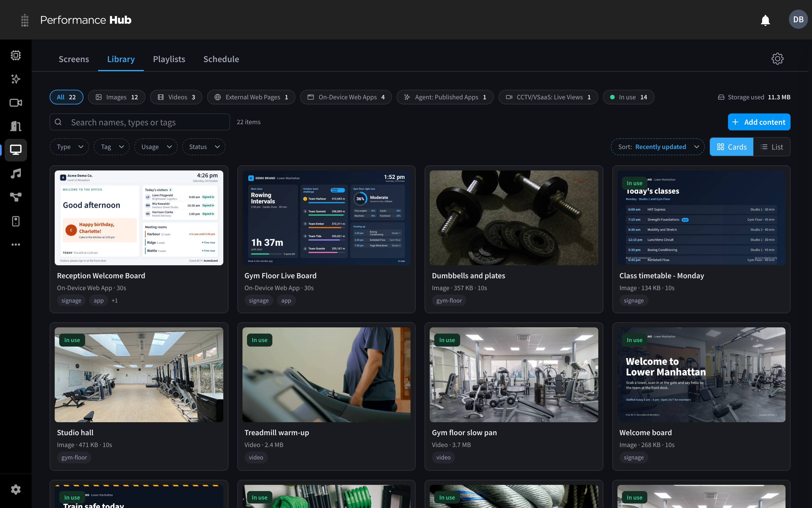
Task: Open the video camera sidebar icon
Action: click(16, 102)
